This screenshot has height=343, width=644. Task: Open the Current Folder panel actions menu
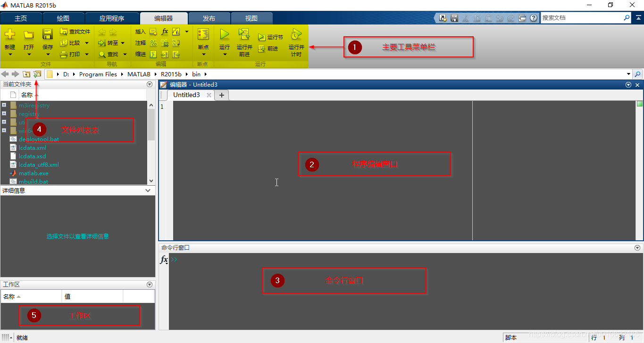coord(150,84)
